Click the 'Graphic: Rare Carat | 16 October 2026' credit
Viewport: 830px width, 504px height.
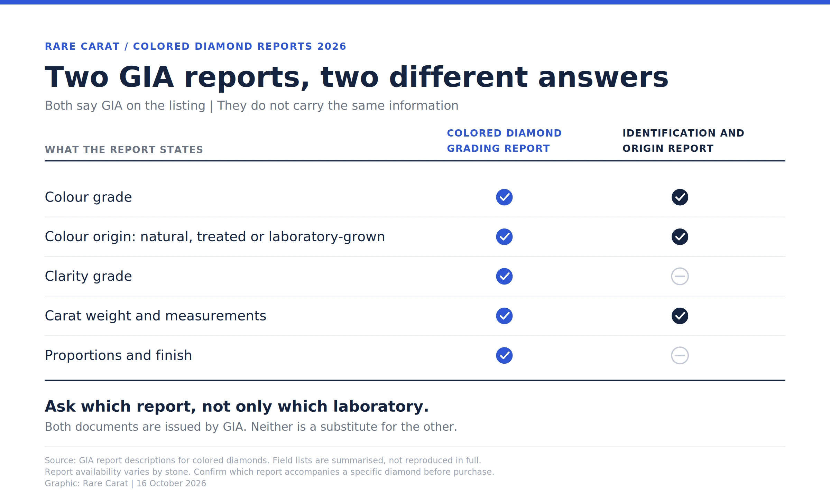(126, 483)
